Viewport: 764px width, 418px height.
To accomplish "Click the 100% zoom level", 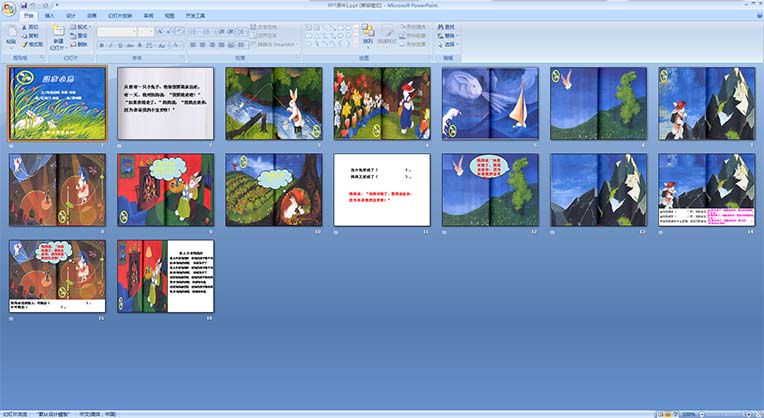I will (x=688, y=414).
